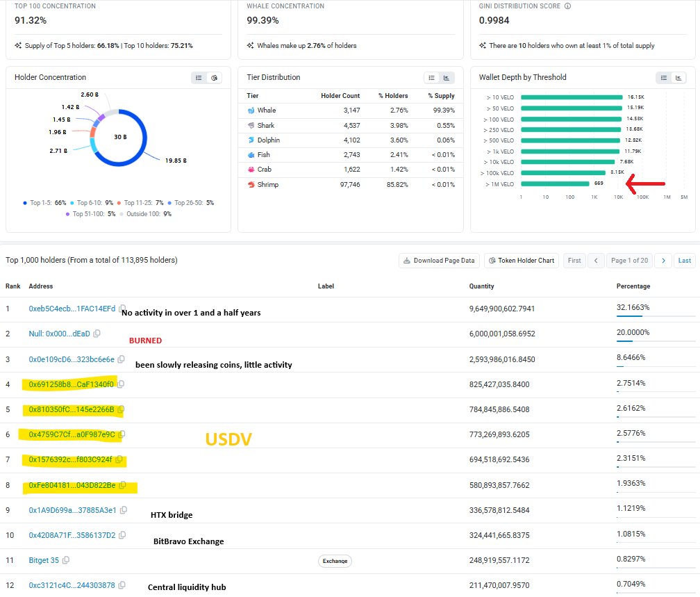Screen dimensions: 700x597
Task: Copy the Null 0x000...dEaD address
Action: tap(97, 334)
